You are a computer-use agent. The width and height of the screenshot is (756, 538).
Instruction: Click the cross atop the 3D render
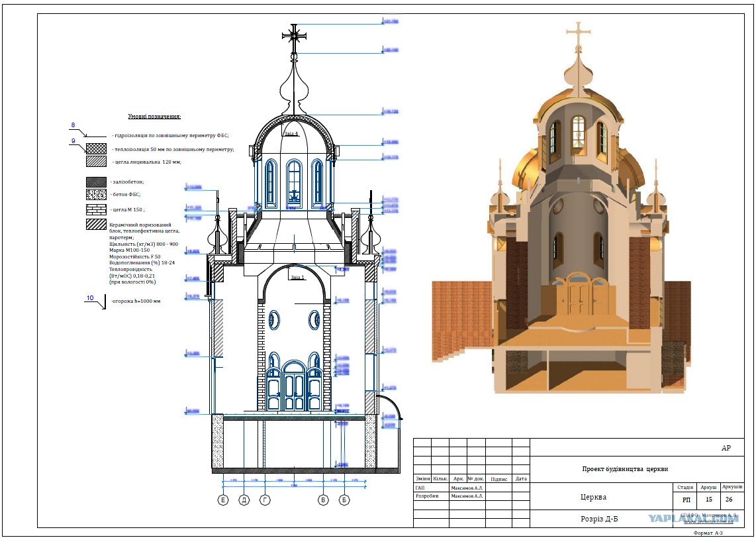point(578,34)
